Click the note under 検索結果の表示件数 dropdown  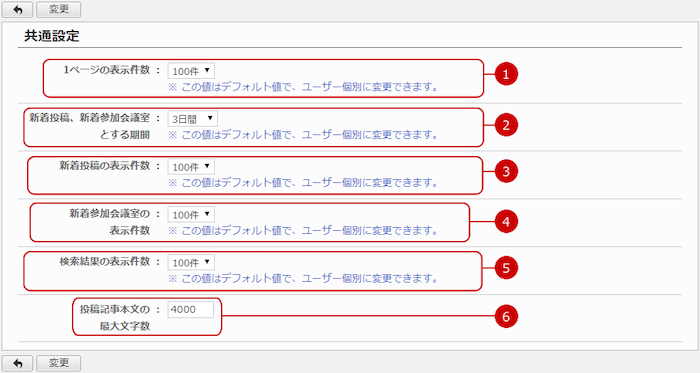(x=303, y=278)
